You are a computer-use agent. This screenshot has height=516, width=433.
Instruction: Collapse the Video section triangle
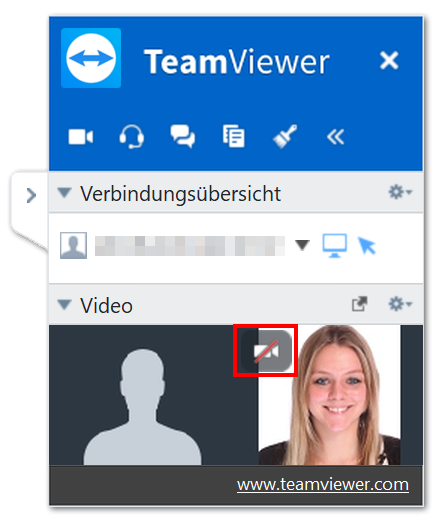64,304
